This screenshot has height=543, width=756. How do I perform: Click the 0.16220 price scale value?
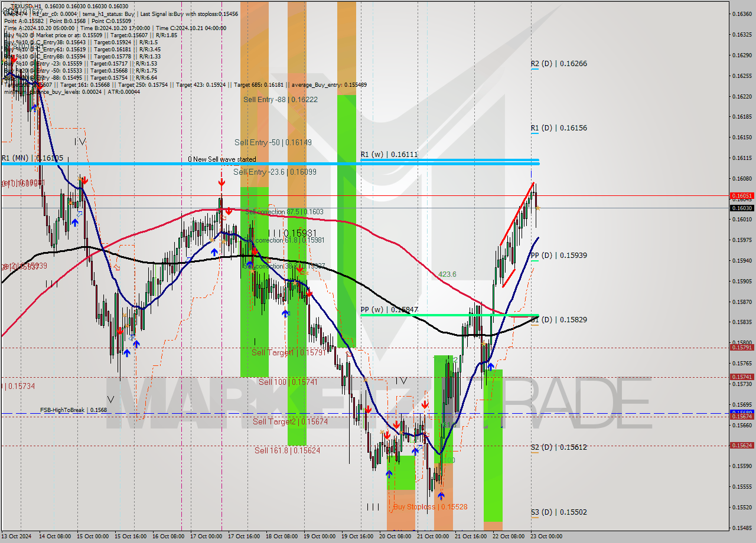[742, 96]
